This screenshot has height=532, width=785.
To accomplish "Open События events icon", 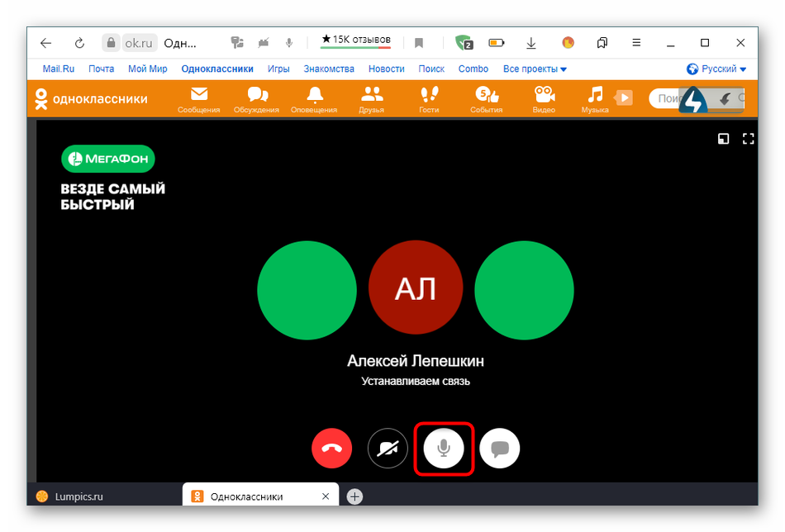I will coord(486,98).
